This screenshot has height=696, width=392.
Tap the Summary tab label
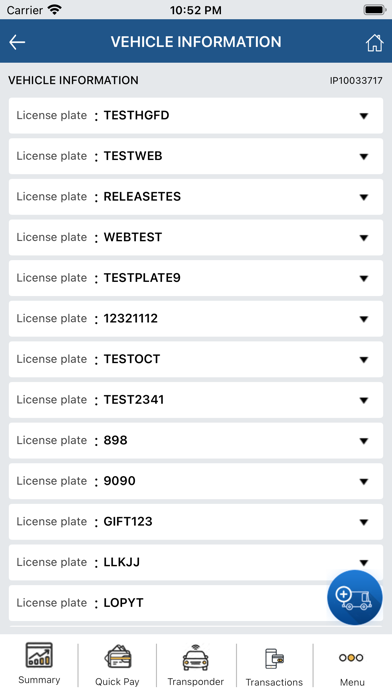tap(39, 680)
